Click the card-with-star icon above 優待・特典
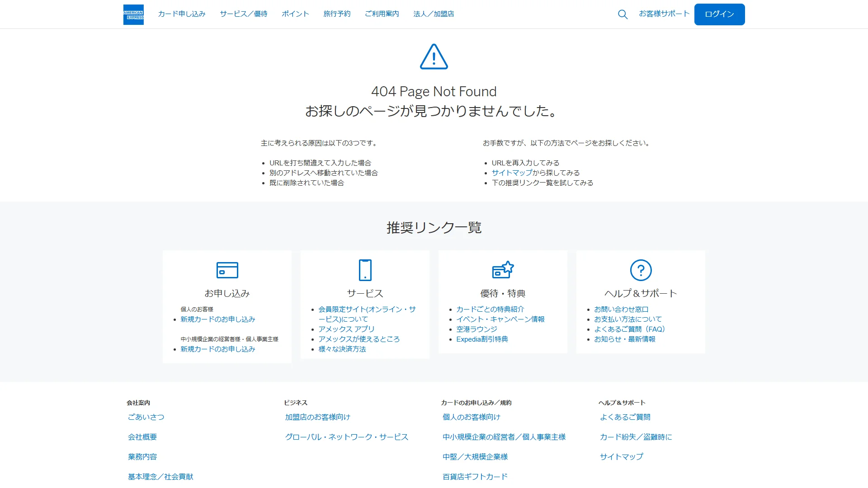 point(503,270)
